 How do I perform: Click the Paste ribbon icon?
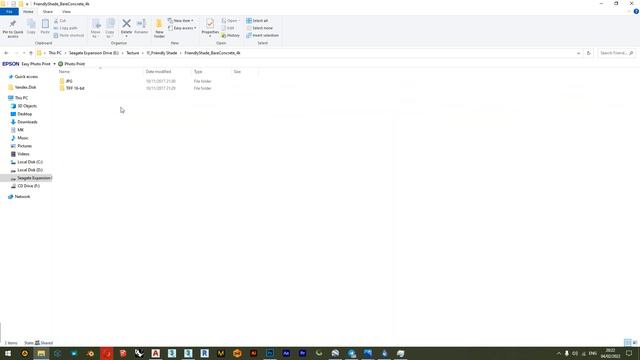45,27
